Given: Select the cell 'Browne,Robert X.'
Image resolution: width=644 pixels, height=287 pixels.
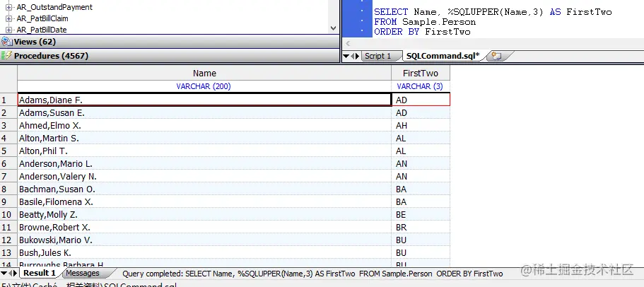Looking at the screenshot, I should pyautogui.click(x=204, y=228).
